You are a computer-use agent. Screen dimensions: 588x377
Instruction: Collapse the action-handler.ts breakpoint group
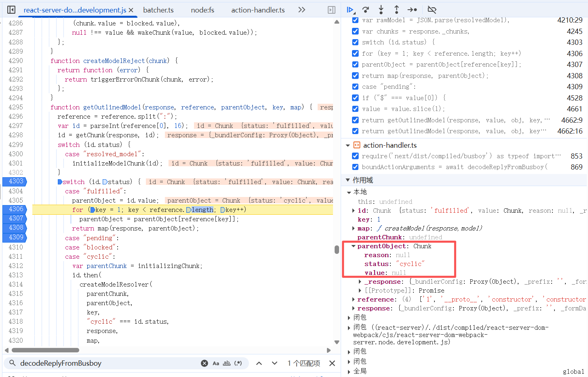click(x=348, y=145)
